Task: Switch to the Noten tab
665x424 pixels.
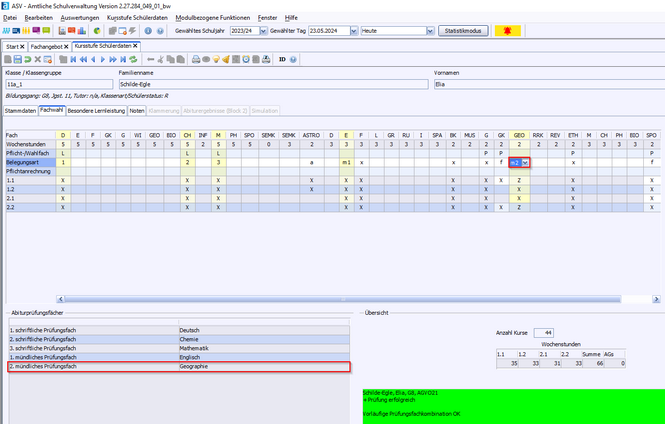Action: click(137, 110)
